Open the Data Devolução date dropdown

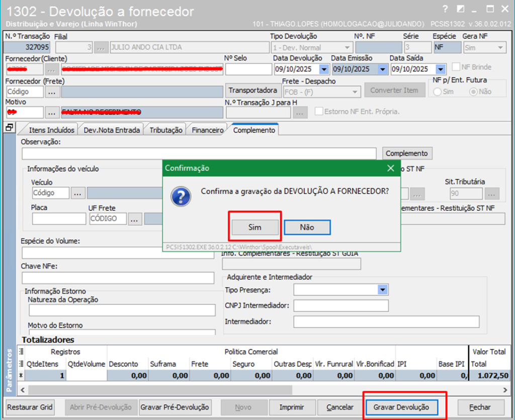[324, 69]
